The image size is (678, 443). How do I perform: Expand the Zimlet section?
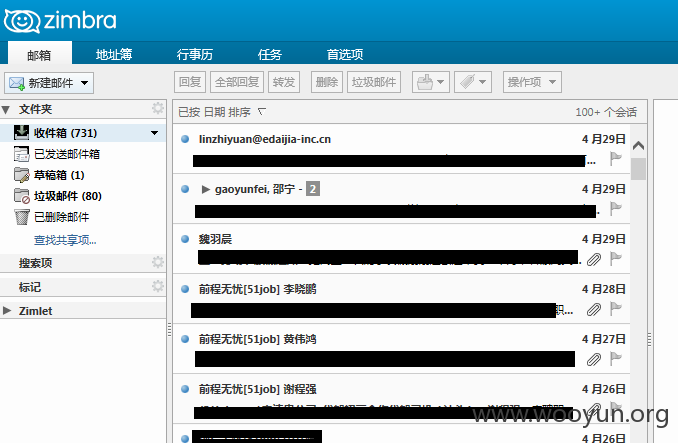click(x=6, y=310)
